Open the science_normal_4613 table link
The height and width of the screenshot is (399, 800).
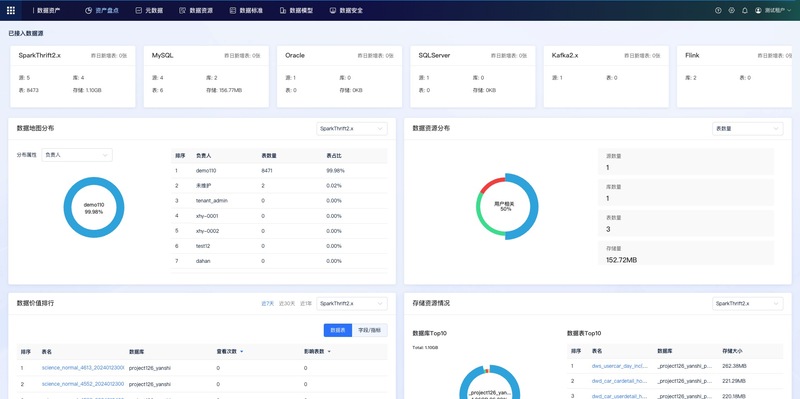(83, 368)
